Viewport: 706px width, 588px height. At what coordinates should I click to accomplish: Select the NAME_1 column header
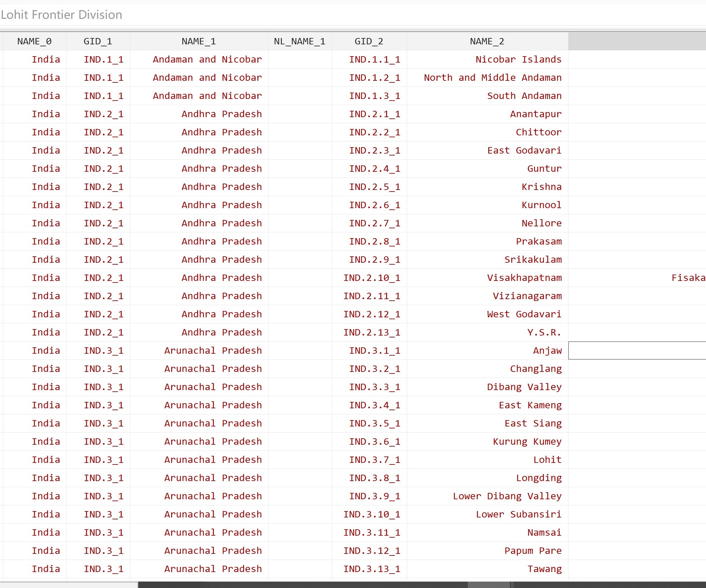(x=199, y=41)
